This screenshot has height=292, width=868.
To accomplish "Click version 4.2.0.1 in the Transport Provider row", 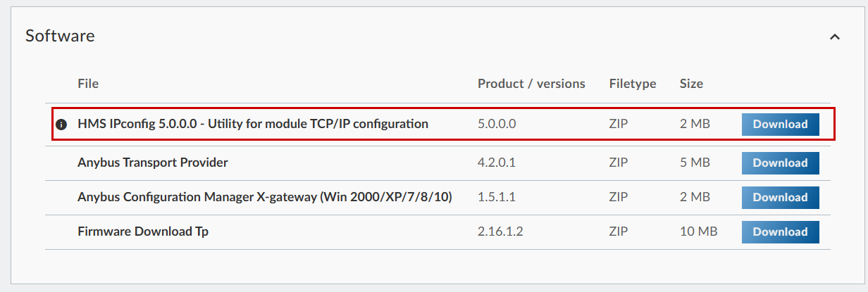I will (497, 163).
